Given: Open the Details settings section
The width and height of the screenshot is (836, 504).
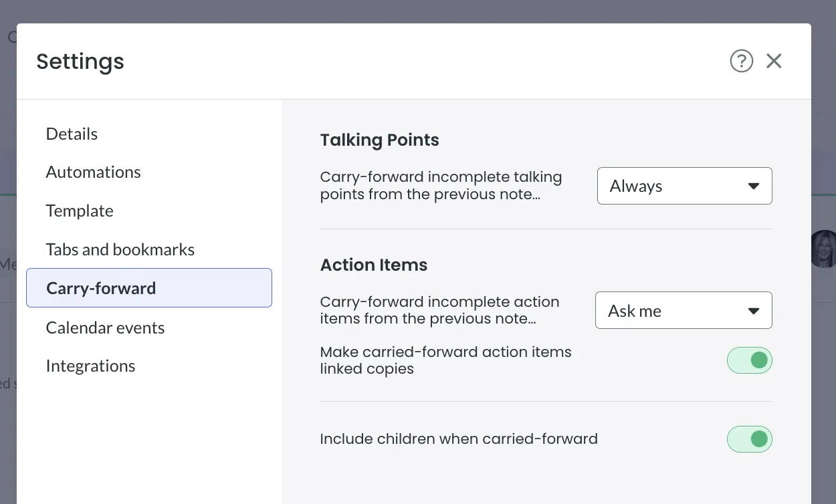Looking at the screenshot, I should point(72,134).
